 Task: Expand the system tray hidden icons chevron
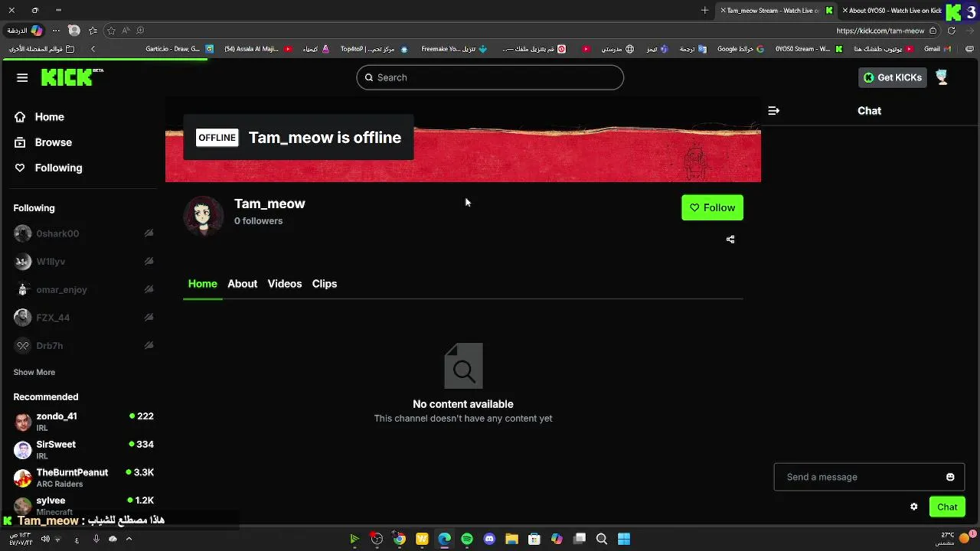129,539
